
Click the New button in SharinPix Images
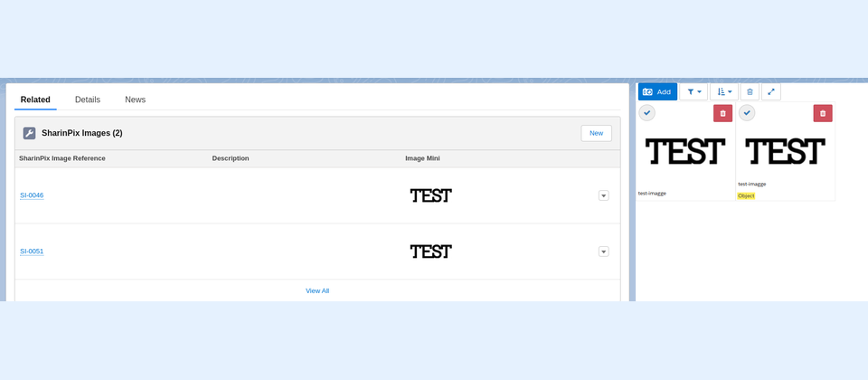click(596, 133)
